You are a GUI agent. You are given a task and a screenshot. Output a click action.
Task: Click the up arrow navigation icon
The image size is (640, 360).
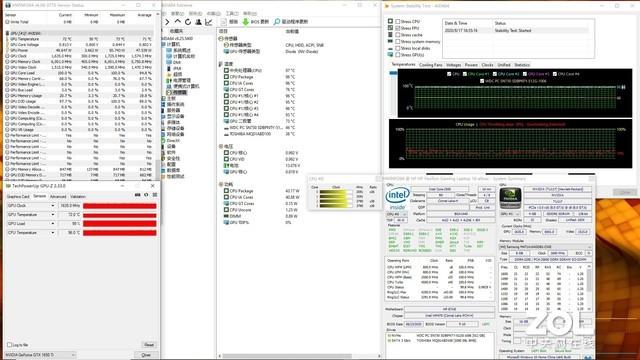(x=178, y=22)
